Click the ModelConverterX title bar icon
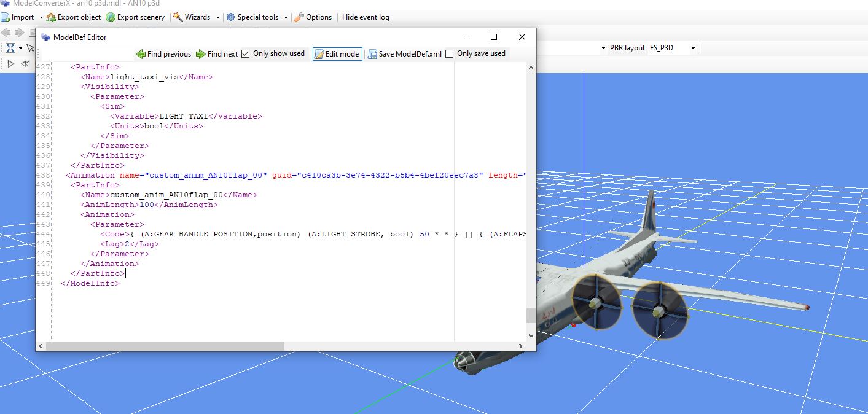Viewport: 868px width, 414px height. click(4, 3)
